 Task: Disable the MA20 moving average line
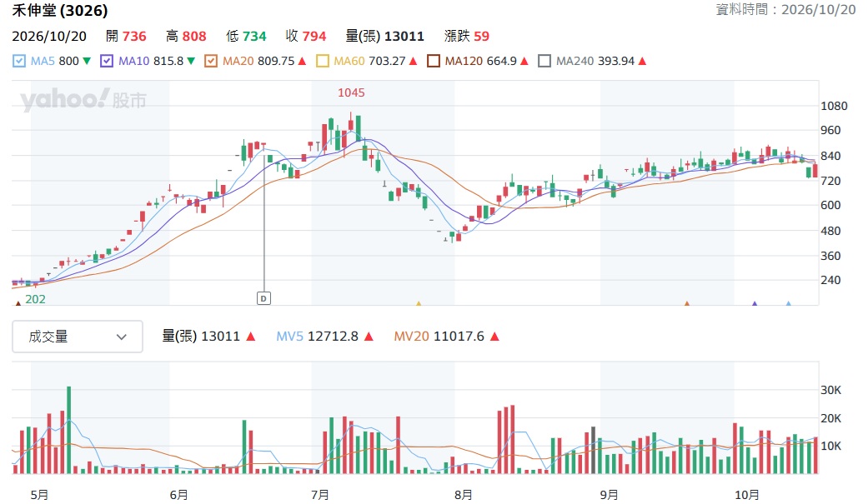(x=210, y=61)
